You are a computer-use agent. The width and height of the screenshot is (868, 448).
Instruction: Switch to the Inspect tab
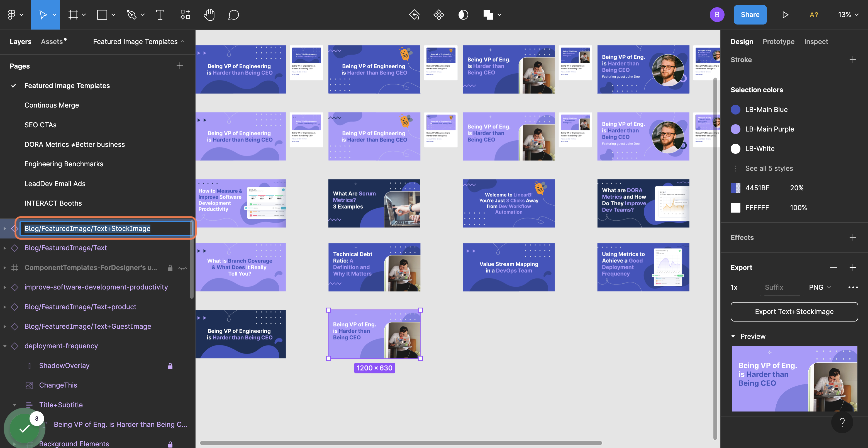(816, 42)
